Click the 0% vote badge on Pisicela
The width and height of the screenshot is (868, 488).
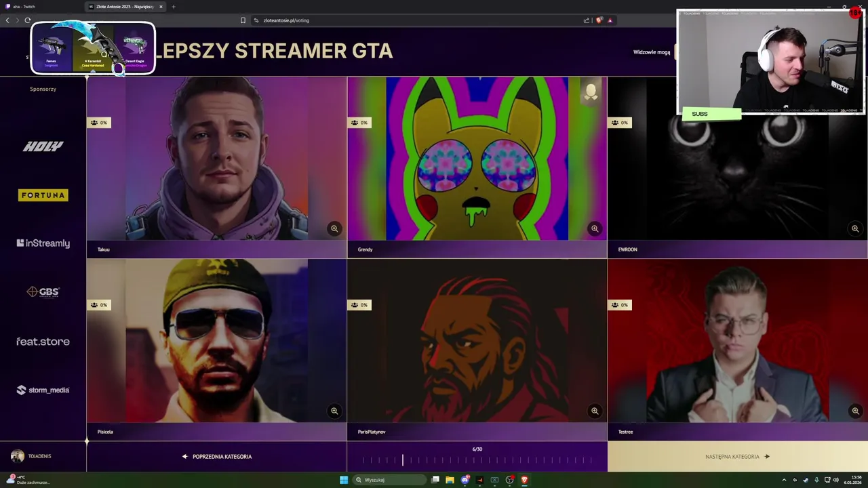coord(99,305)
